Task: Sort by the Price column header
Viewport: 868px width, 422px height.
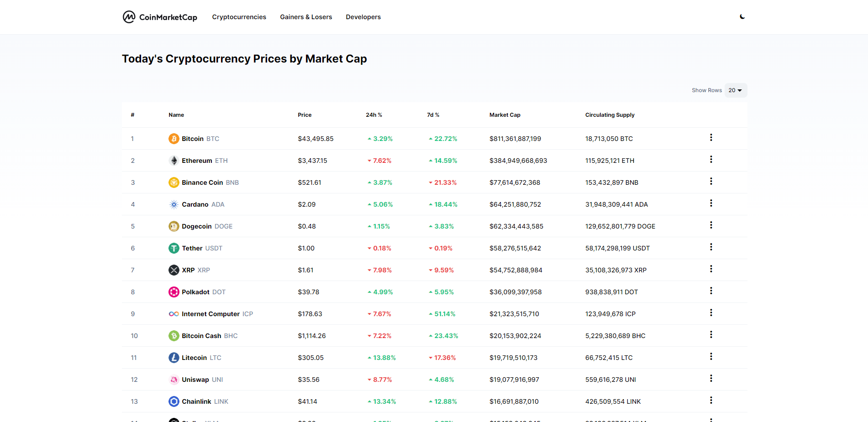Action: pyautogui.click(x=305, y=115)
